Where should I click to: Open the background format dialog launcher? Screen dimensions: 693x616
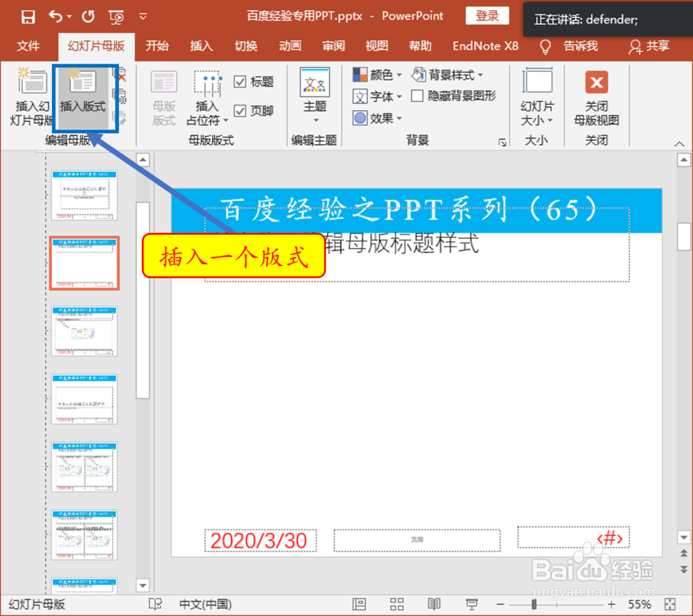pyautogui.click(x=502, y=142)
